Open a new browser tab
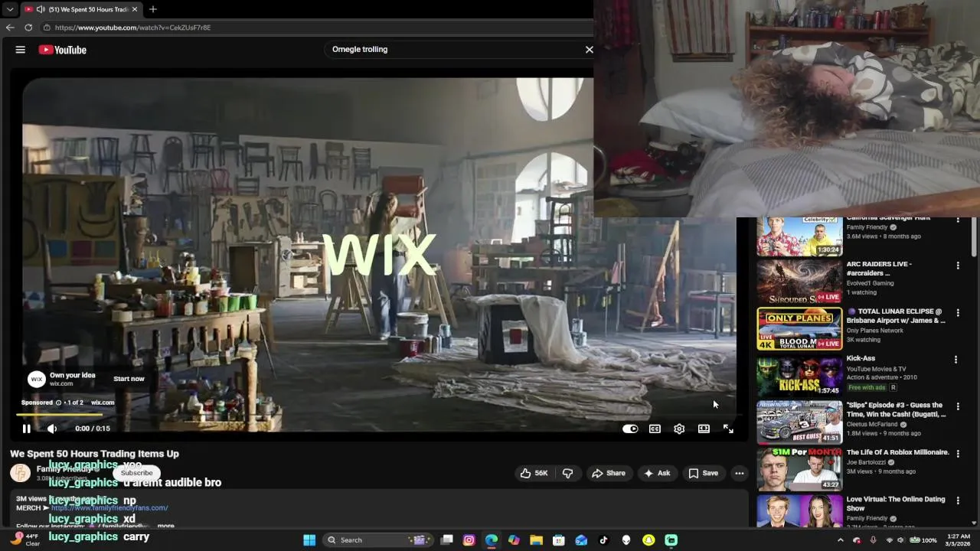980x551 pixels. [x=153, y=9]
